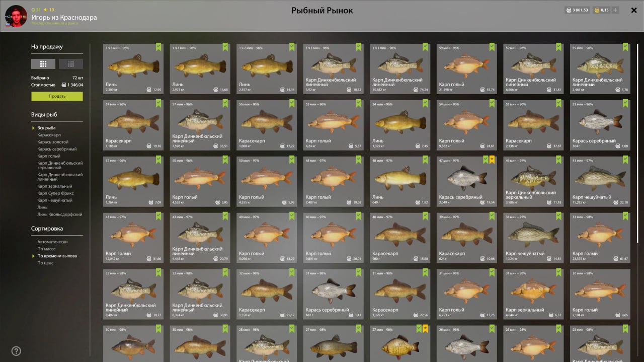
Task: Select the Карп зеркальный 4,644 кг fish card
Action: pos(533,294)
